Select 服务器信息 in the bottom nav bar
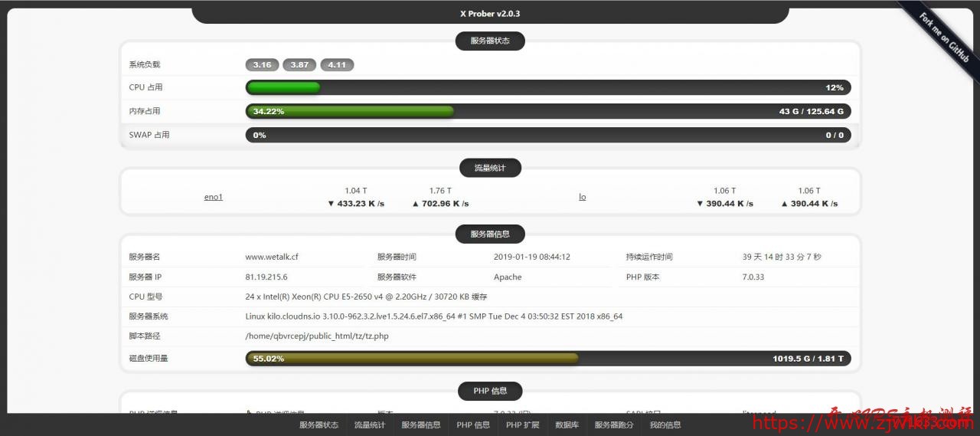The image size is (980, 436). coord(421,425)
